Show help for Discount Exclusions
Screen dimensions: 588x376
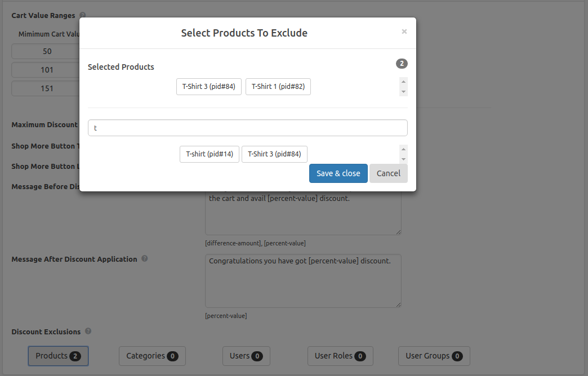[88, 332]
